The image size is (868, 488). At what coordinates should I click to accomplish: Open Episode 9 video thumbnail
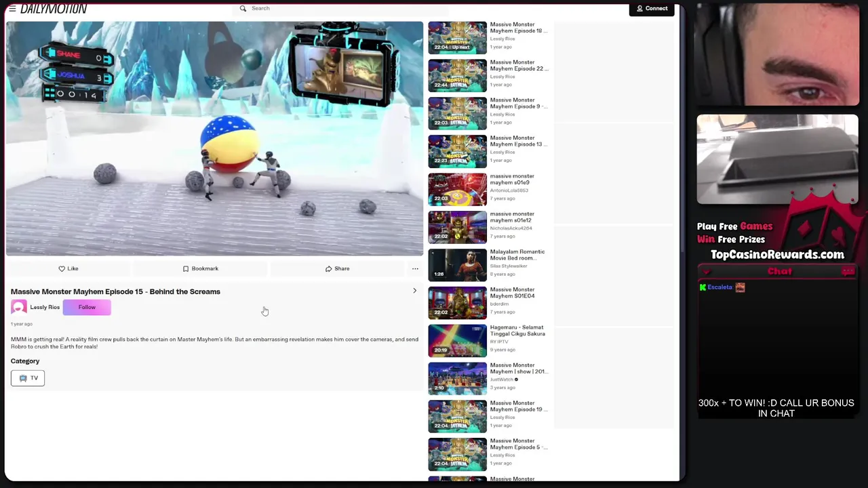pos(457,113)
